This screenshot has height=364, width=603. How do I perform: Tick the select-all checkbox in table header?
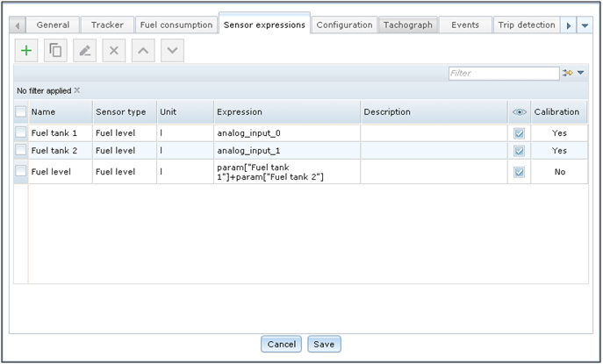[x=20, y=112]
